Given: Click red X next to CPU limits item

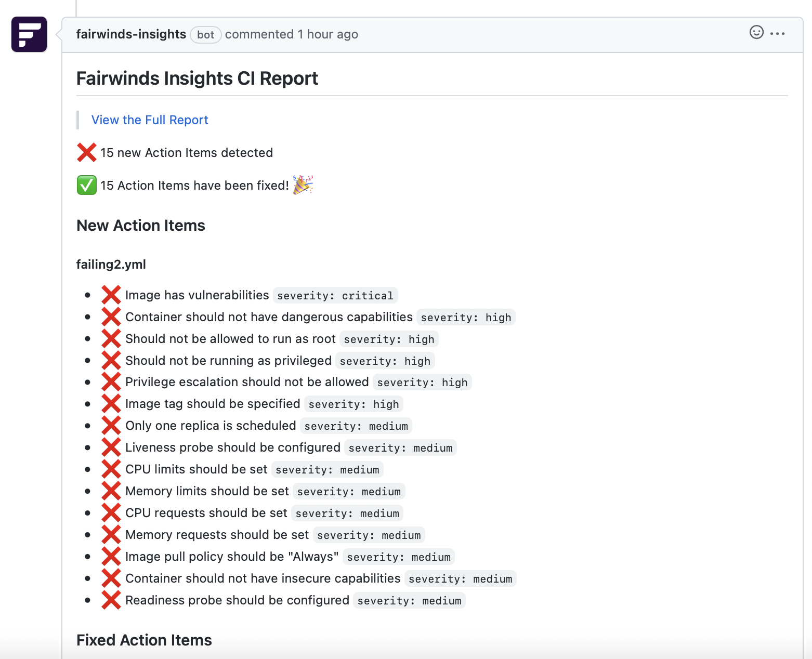Looking at the screenshot, I should pyautogui.click(x=111, y=469).
